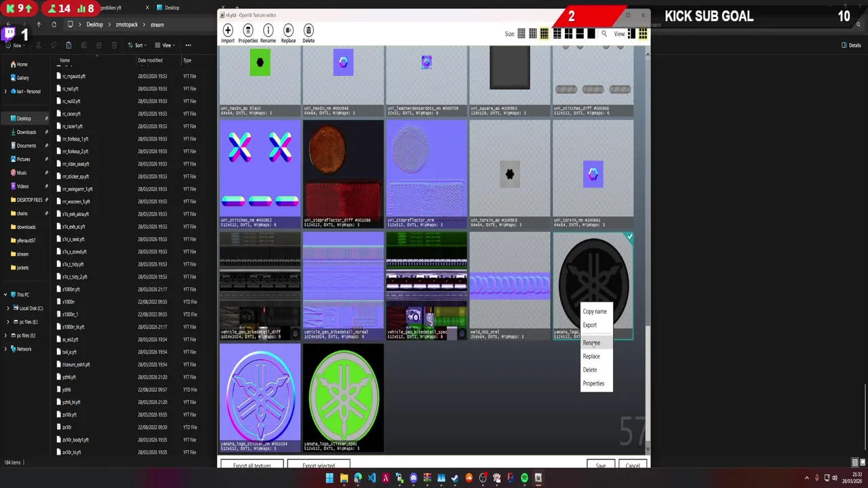The height and width of the screenshot is (488, 868).
Task: Click the Import icon in Texture editor
Action: (x=228, y=30)
